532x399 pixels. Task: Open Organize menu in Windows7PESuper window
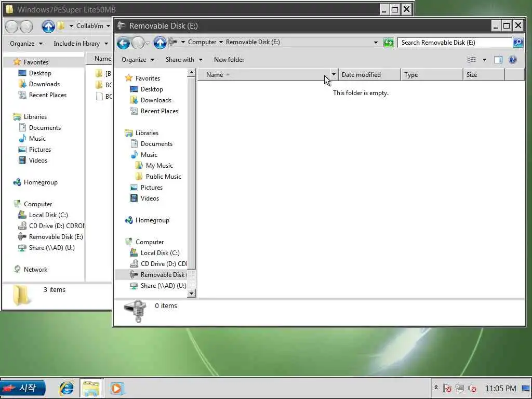click(x=26, y=44)
